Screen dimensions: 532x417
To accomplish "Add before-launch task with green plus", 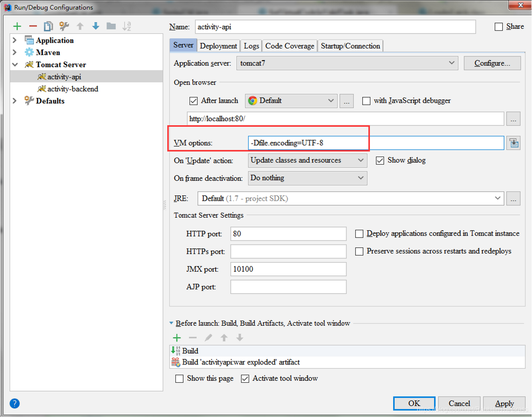I will pos(177,338).
